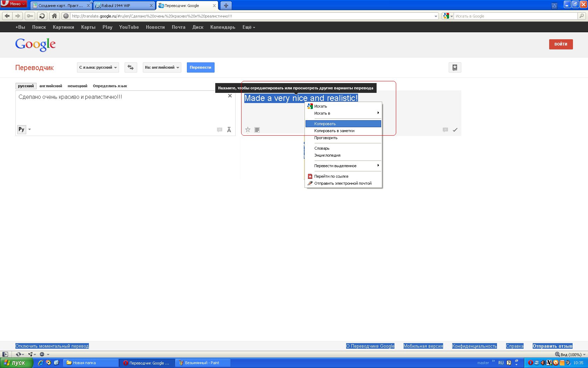
Task: Open the Вид (100%) zoom dropdown
Action: [x=570, y=354]
